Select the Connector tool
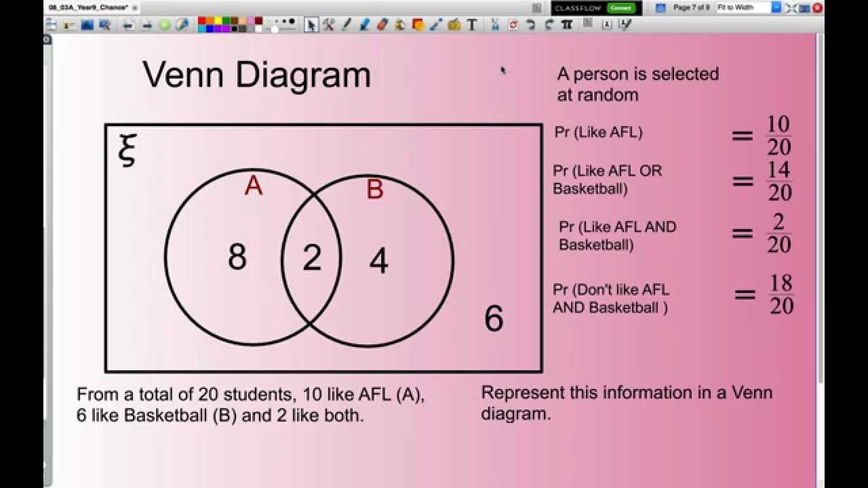This screenshot has height=488, width=868. pyautogui.click(x=436, y=24)
